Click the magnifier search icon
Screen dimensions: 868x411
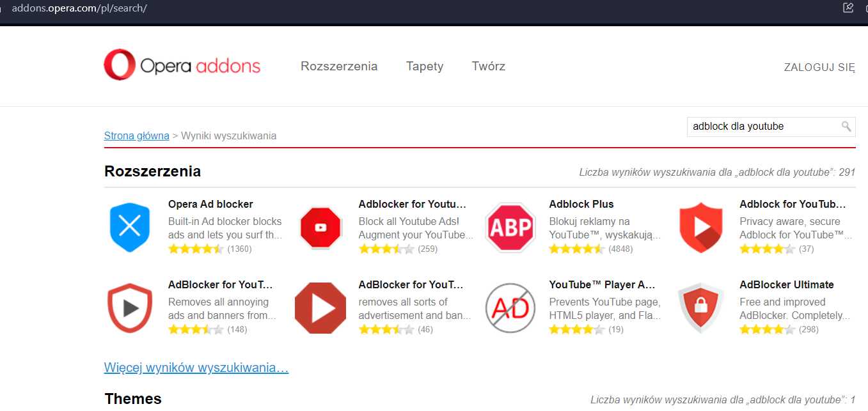pyautogui.click(x=846, y=126)
